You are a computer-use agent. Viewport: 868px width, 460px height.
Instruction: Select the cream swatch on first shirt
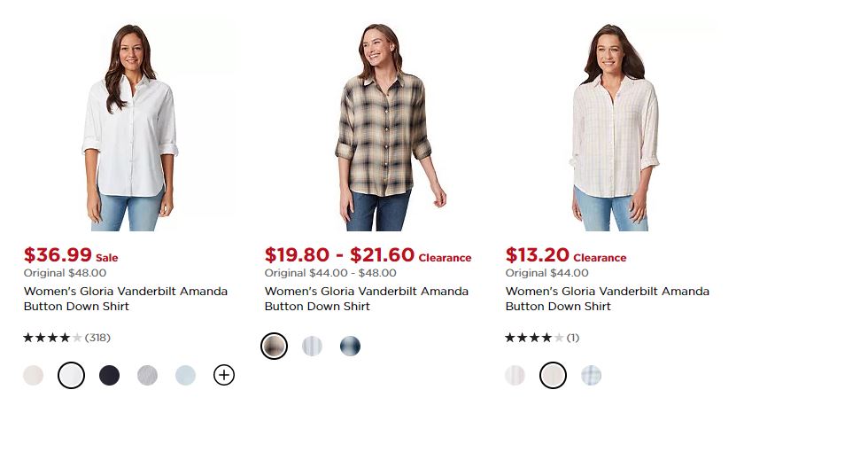(x=33, y=376)
